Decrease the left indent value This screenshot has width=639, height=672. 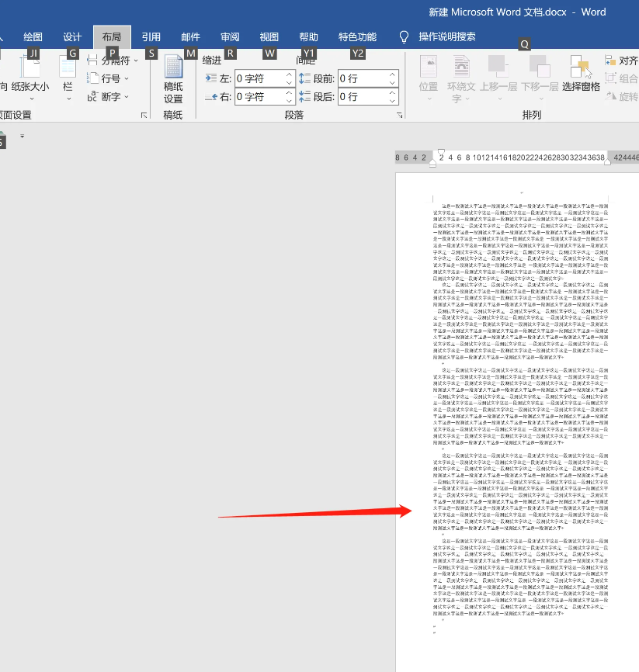click(x=289, y=83)
